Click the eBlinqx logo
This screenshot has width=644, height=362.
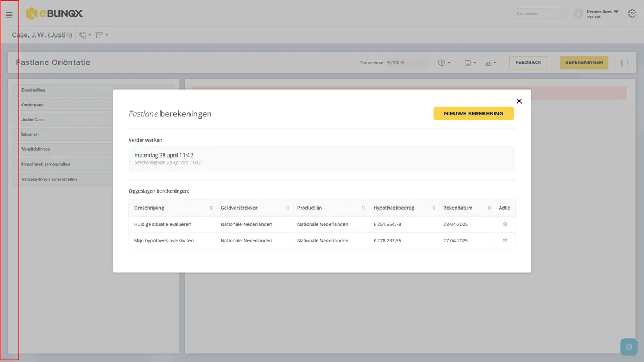pos(54,13)
